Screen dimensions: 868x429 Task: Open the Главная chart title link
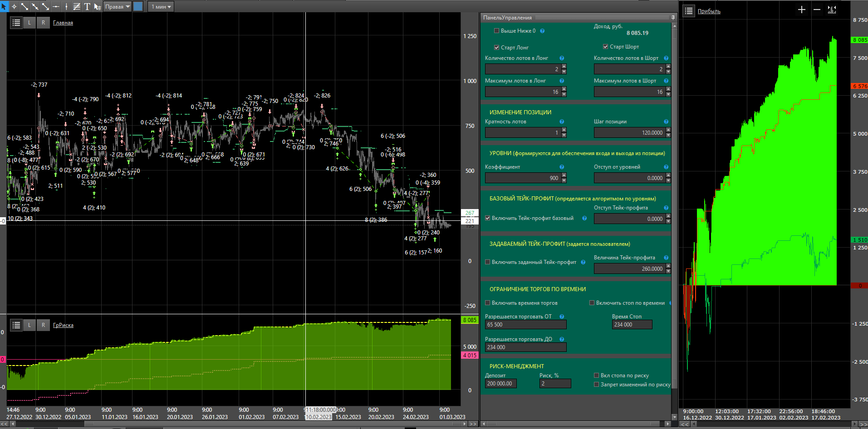pyautogui.click(x=63, y=23)
